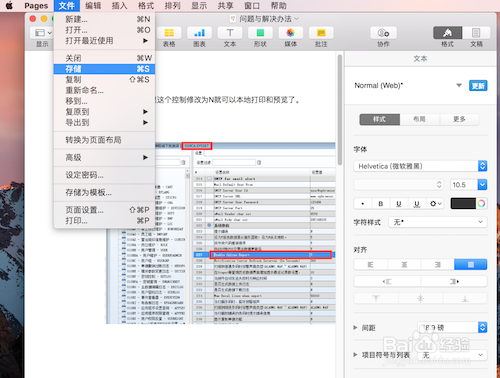This screenshot has width=500, height=378.
Task: Click the dark text color swatch
Action: 463,204
